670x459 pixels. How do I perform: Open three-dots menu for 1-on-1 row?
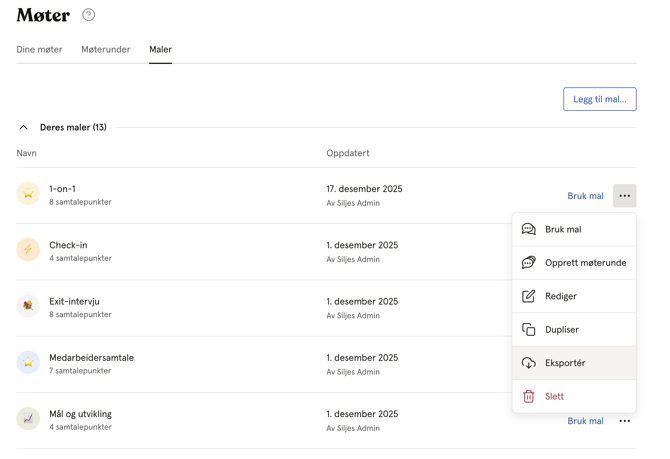(x=625, y=196)
